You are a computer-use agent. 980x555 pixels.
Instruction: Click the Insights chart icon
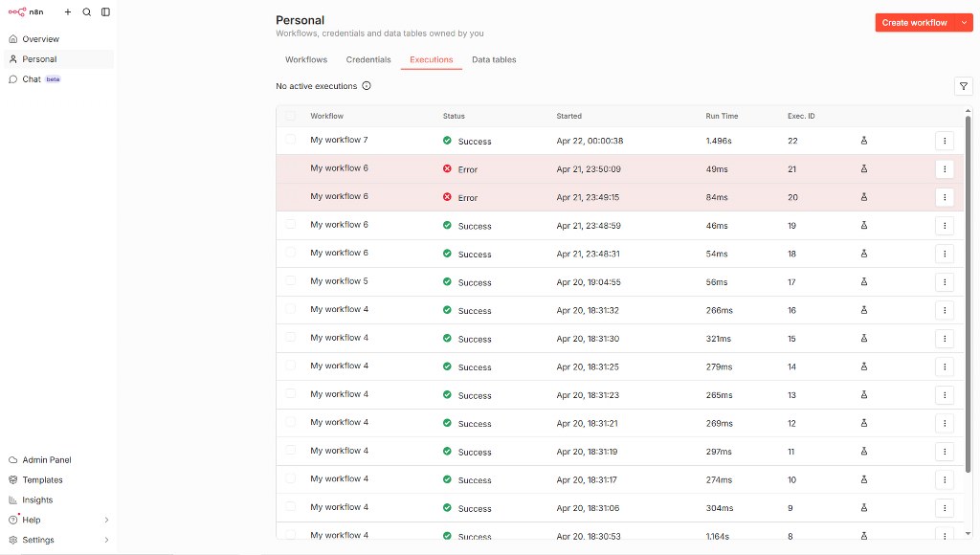coord(13,500)
